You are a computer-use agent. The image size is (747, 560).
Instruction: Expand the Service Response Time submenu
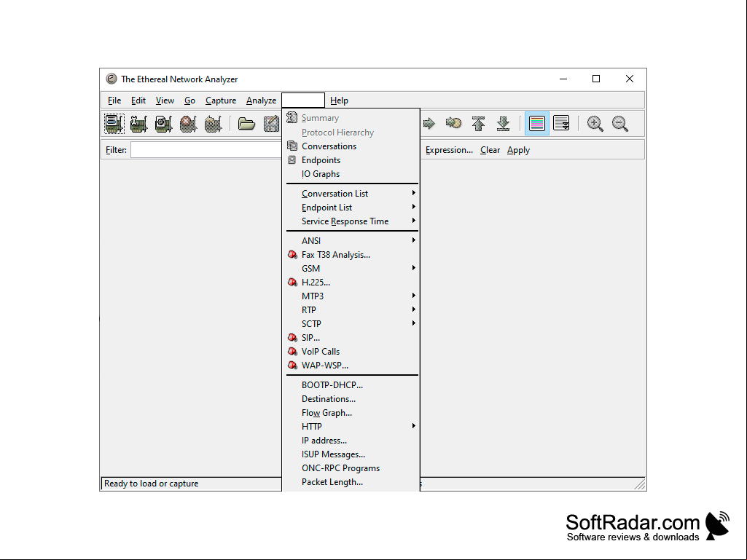(x=352, y=221)
